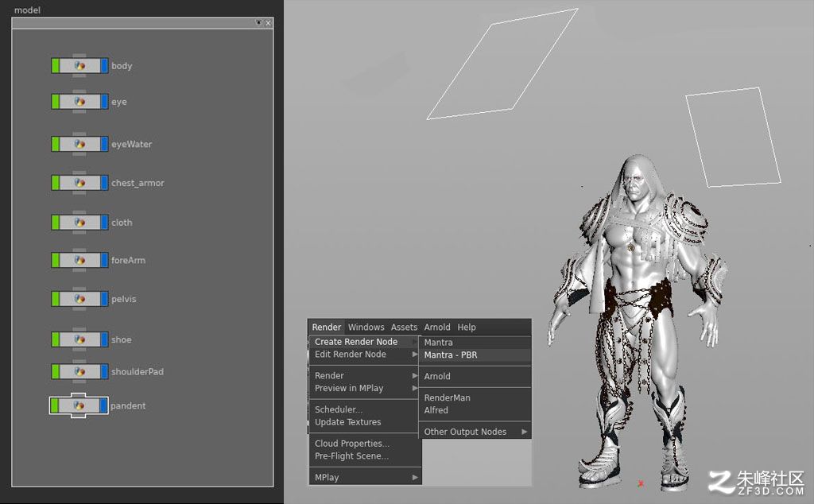
Task: Toggle the blue flag on the pandent node
Action: click(103, 405)
